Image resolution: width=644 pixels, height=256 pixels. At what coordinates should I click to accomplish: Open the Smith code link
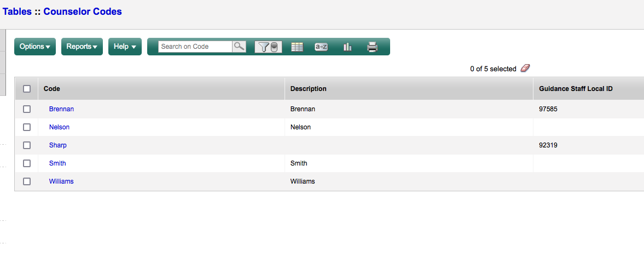click(x=57, y=163)
